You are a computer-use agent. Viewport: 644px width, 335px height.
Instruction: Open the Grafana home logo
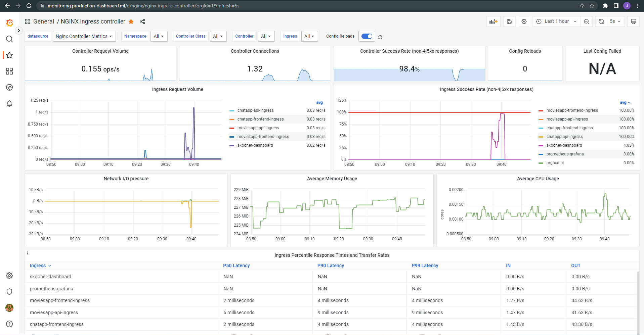click(9, 23)
